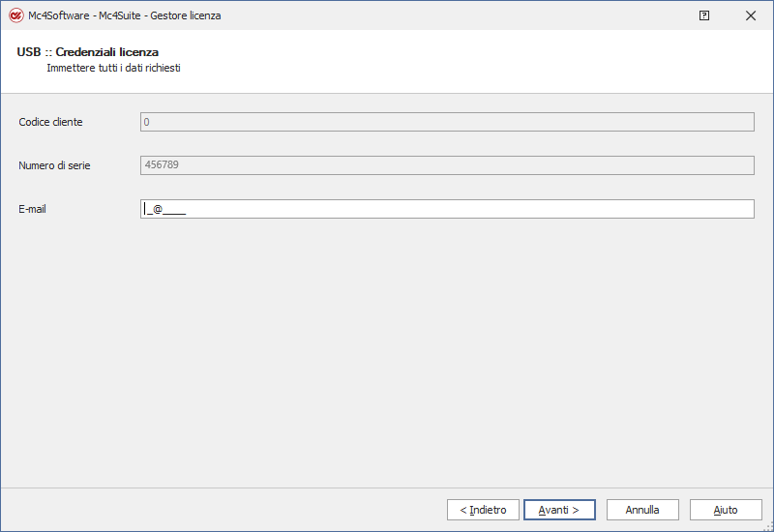Click the USB :: Credenziali licenza heading

(x=87, y=52)
